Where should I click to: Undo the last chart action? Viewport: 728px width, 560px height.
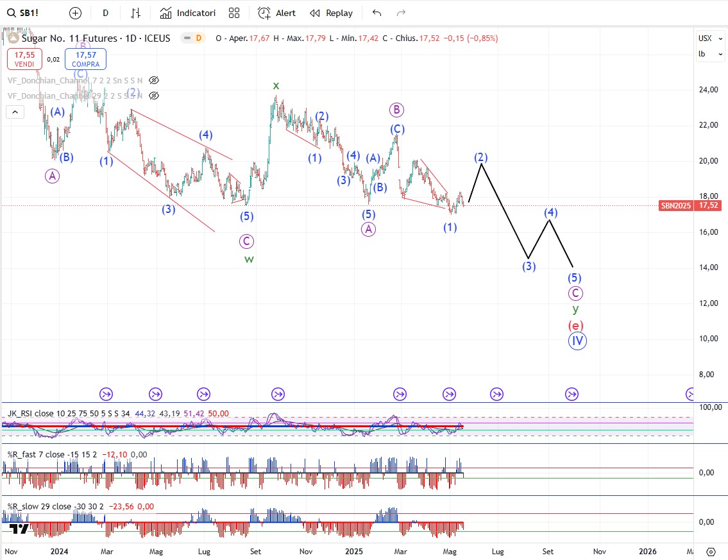pos(377,13)
